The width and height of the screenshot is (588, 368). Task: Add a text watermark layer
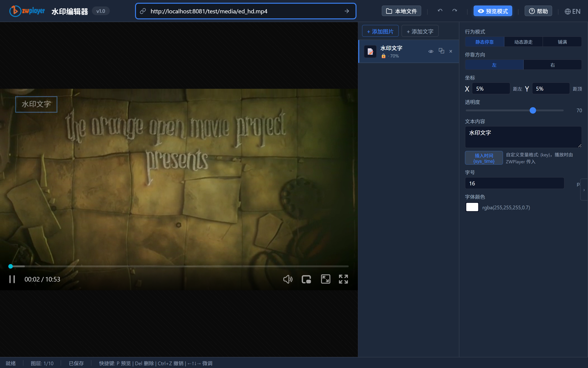coord(420,31)
